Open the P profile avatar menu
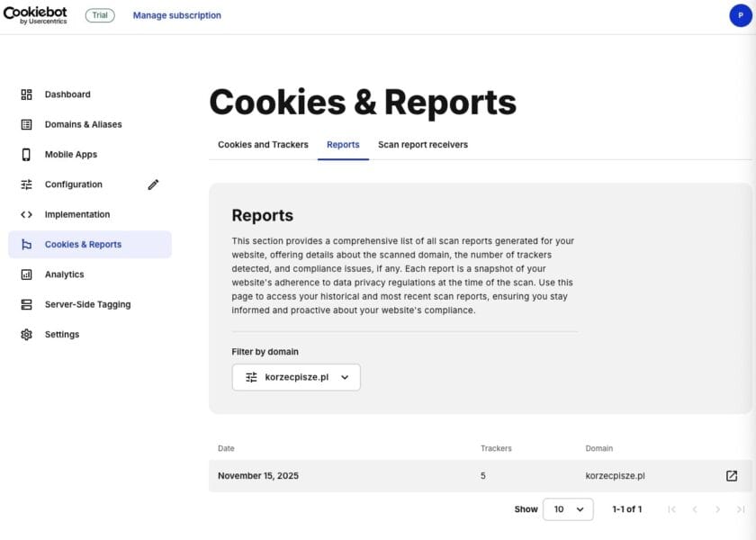 coord(741,15)
